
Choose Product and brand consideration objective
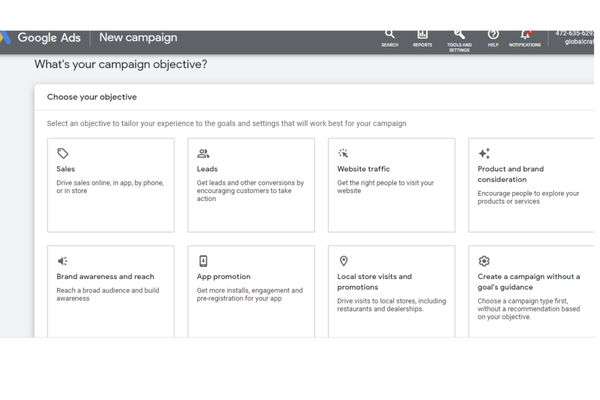click(532, 185)
